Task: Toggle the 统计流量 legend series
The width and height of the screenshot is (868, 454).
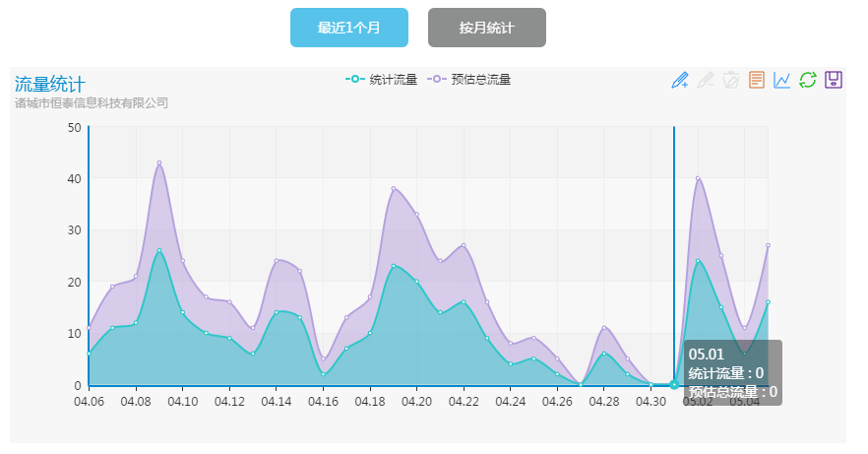Action: 382,79
